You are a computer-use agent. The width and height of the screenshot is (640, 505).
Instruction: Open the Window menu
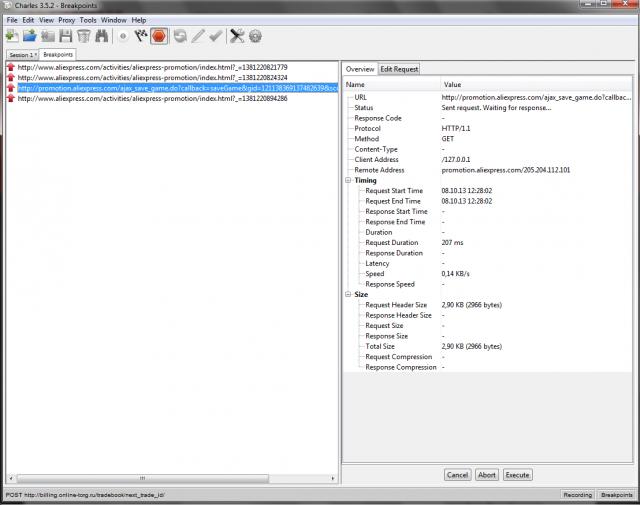tap(113, 20)
